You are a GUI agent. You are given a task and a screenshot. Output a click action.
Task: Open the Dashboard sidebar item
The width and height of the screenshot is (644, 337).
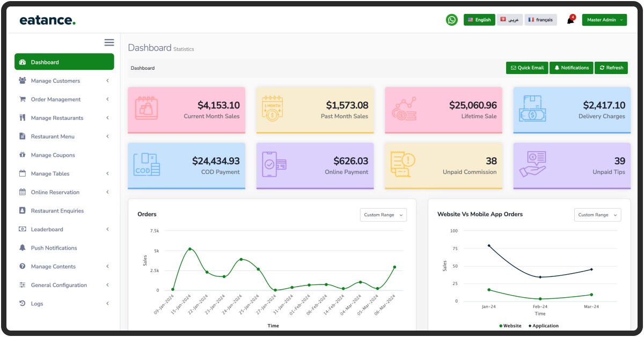(x=45, y=62)
